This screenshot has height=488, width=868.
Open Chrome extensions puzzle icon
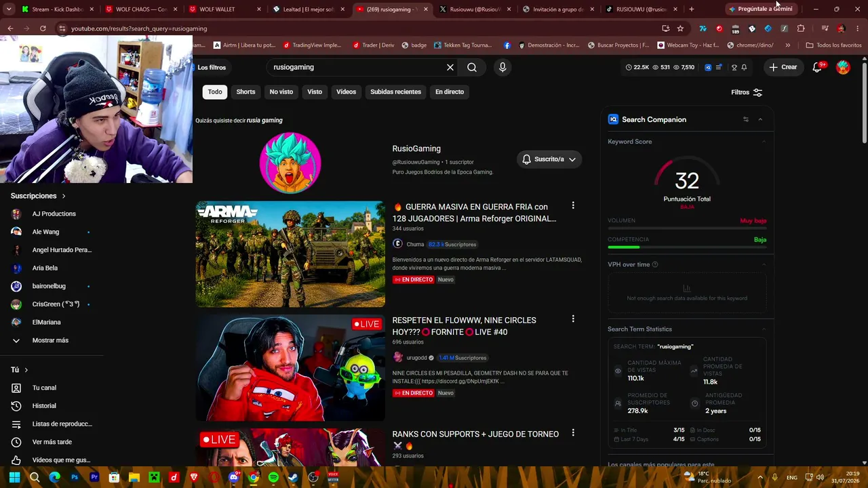801,28
